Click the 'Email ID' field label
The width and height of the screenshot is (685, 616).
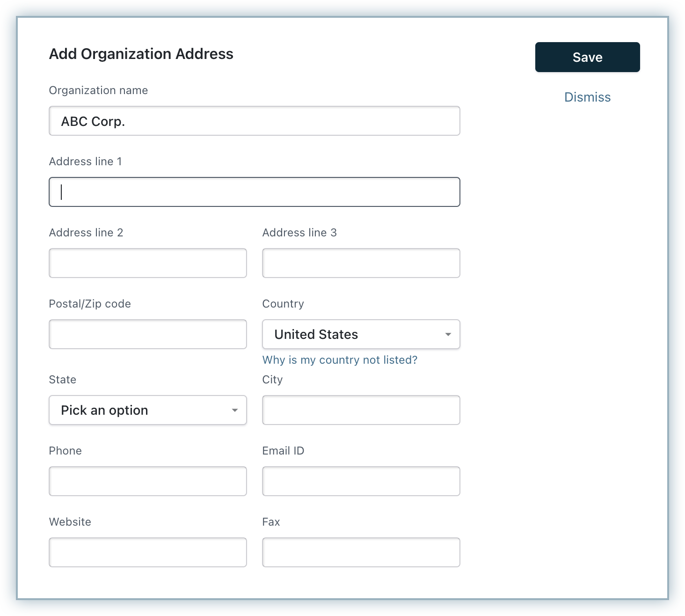coord(283,451)
